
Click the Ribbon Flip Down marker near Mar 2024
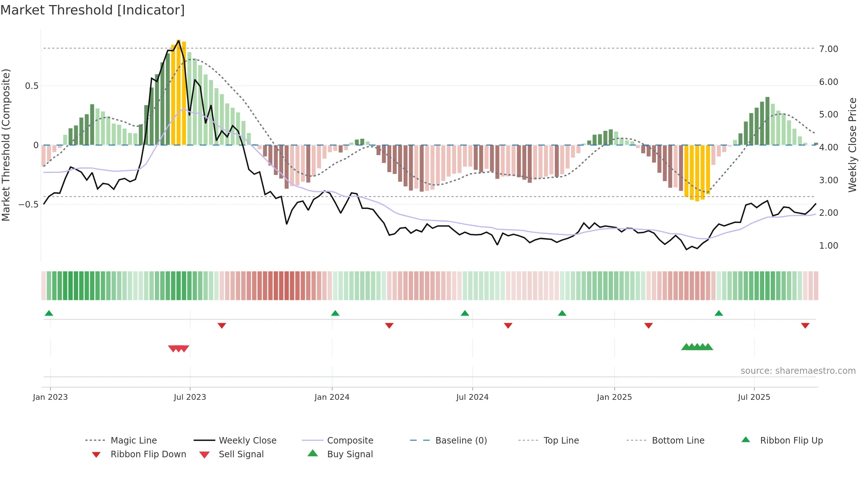[x=389, y=326]
